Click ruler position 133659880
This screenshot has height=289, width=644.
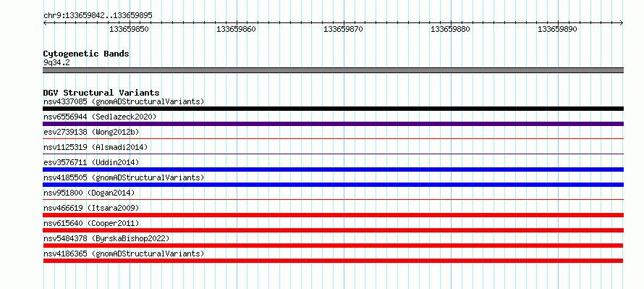tap(450, 29)
